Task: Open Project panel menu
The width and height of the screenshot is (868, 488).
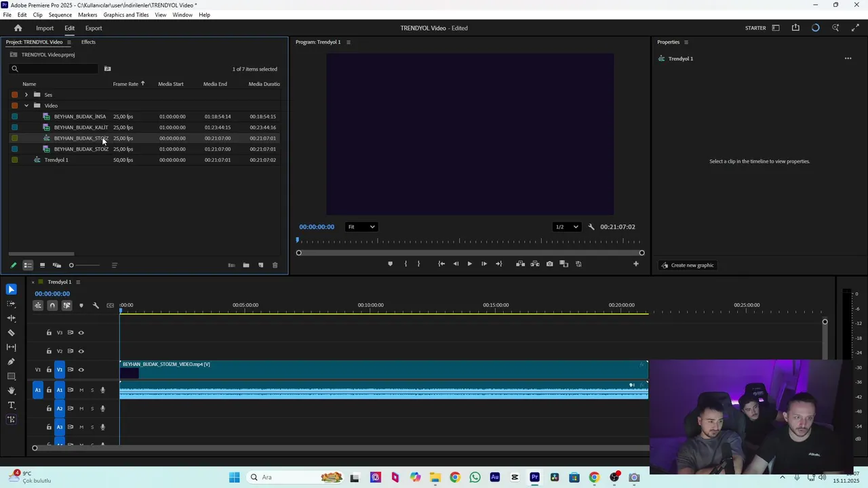Action: pos(68,42)
